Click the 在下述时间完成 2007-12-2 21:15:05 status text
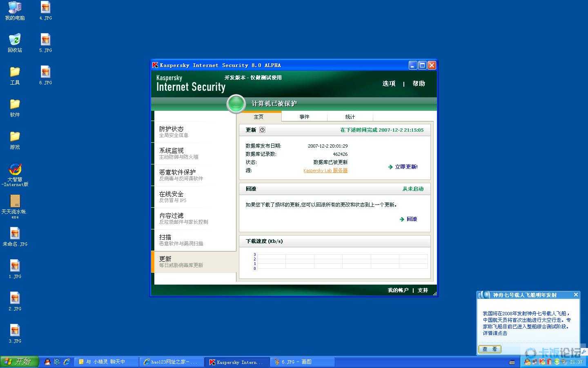This screenshot has width=588, height=368. [x=382, y=130]
